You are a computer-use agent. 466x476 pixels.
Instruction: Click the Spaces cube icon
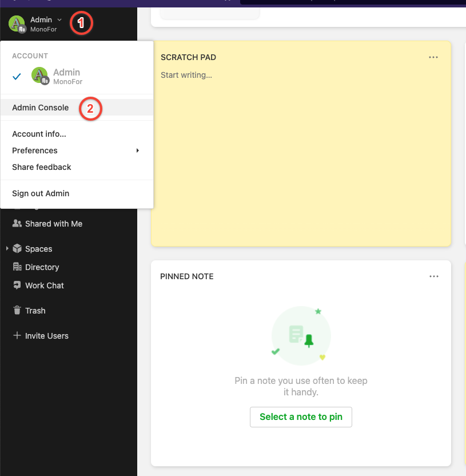click(x=17, y=249)
